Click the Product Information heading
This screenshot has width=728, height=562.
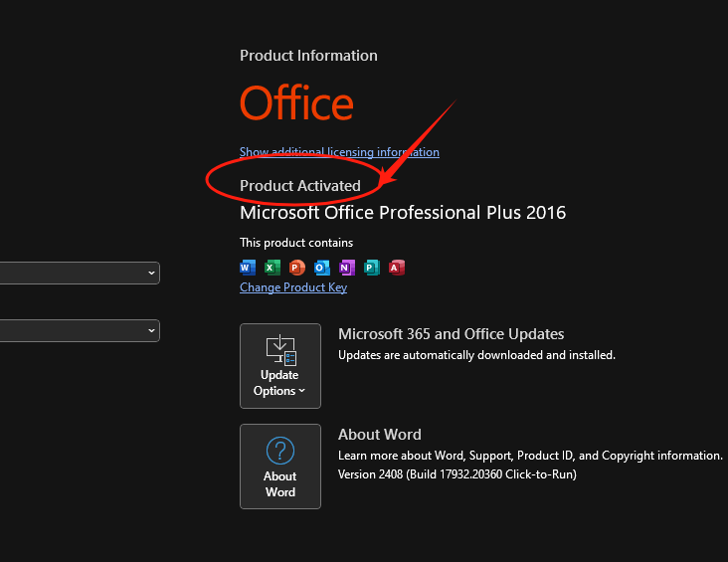(308, 56)
